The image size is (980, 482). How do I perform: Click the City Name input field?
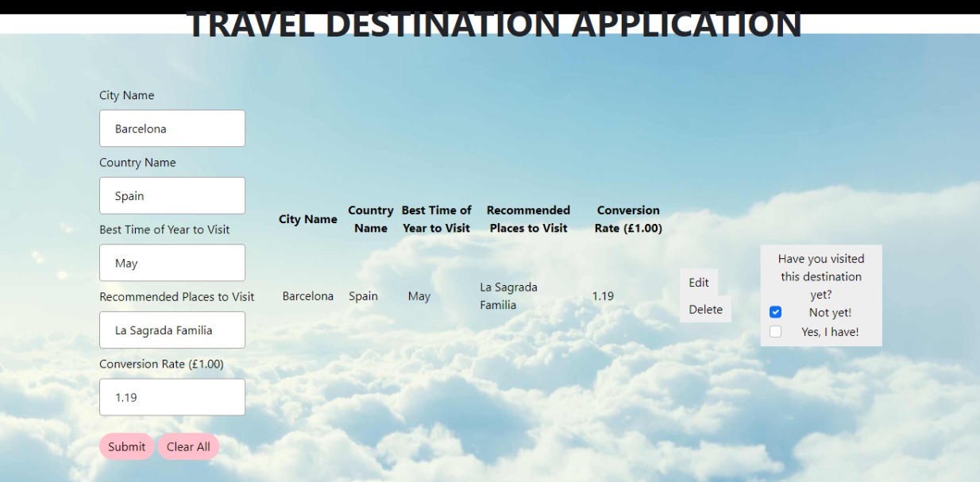coord(172,128)
